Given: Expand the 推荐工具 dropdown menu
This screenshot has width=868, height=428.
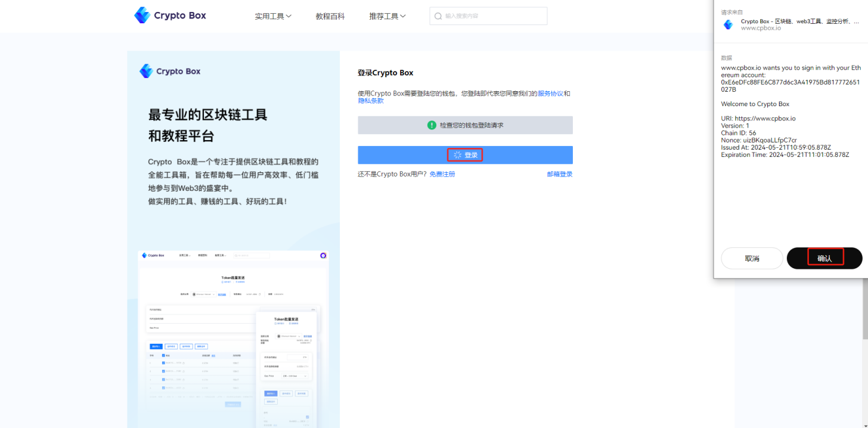Looking at the screenshot, I should pyautogui.click(x=387, y=16).
